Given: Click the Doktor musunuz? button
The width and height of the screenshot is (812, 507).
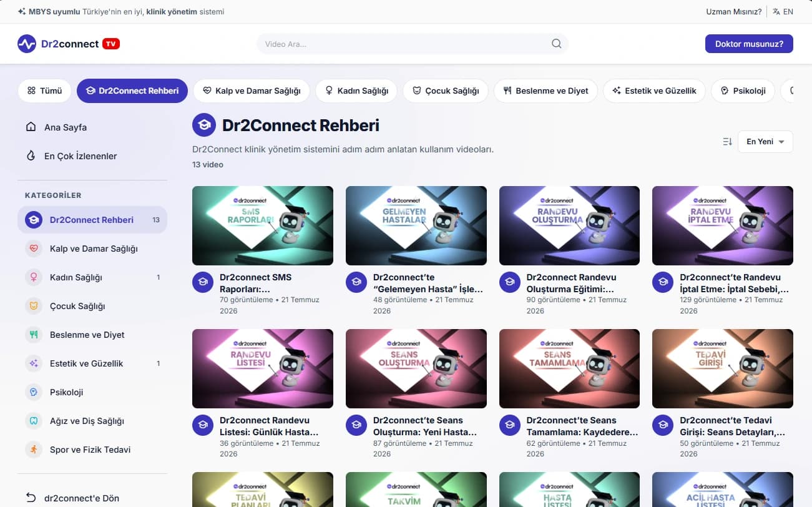Looking at the screenshot, I should (x=749, y=44).
